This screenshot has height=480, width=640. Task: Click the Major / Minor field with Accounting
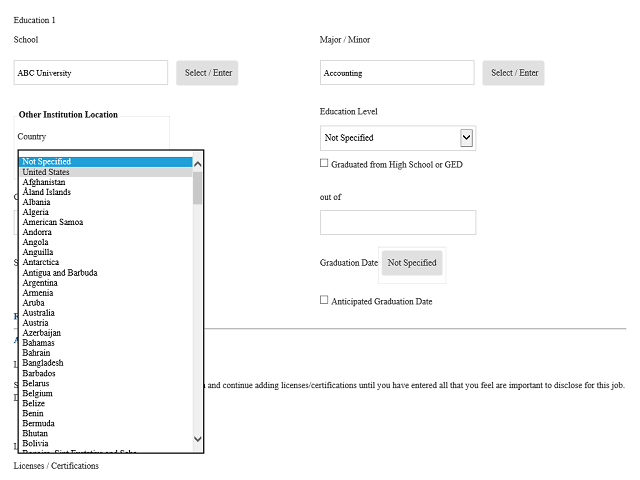397,73
